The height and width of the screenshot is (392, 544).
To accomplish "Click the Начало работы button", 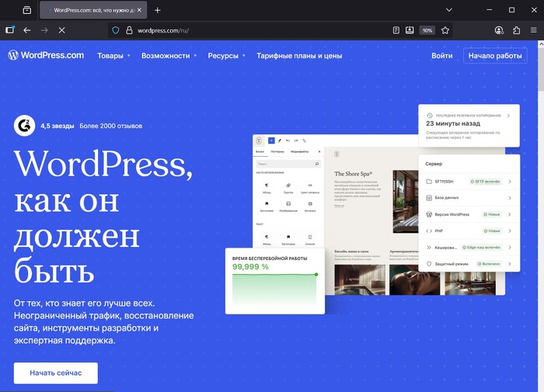I will [x=495, y=56].
